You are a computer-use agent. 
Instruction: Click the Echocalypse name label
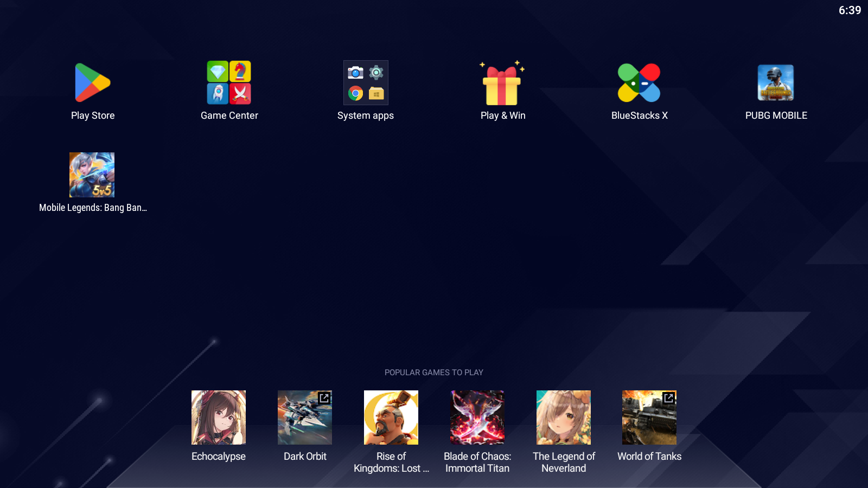pyautogui.click(x=219, y=457)
